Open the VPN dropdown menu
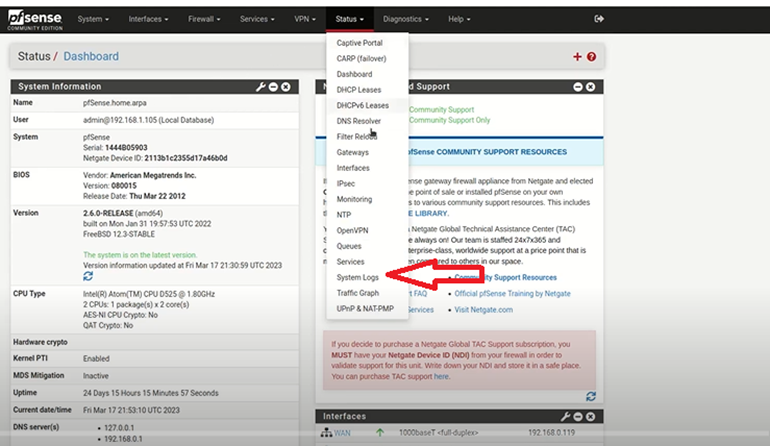The height and width of the screenshot is (446, 770). coord(305,19)
